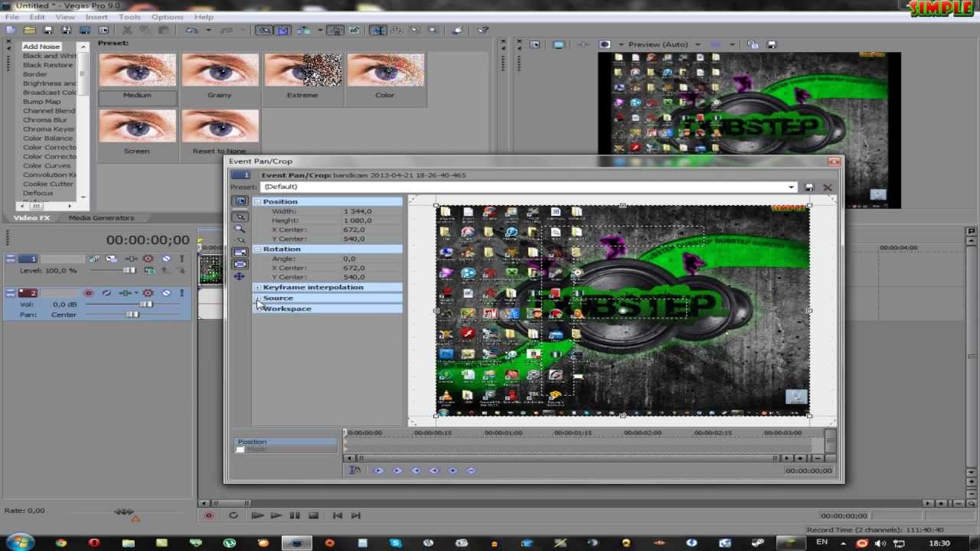
Task: Go to end with transport button
Action: click(x=355, y=516)
